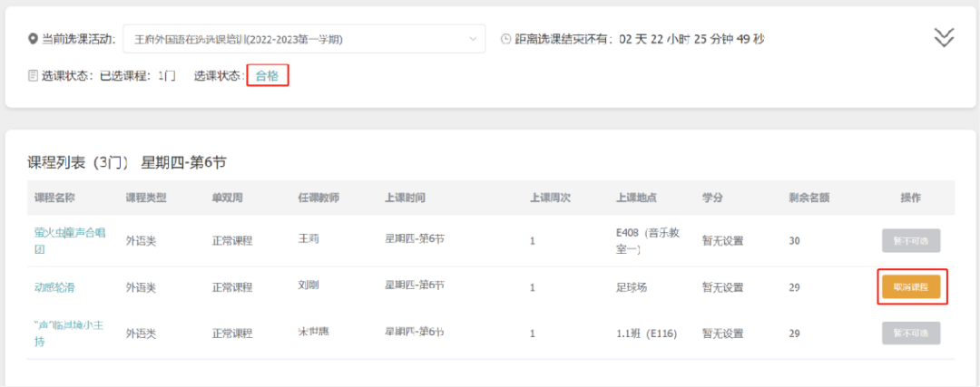980x387 pixels.
Task: Click the 单双周 column header
Action: pos(228,198)
